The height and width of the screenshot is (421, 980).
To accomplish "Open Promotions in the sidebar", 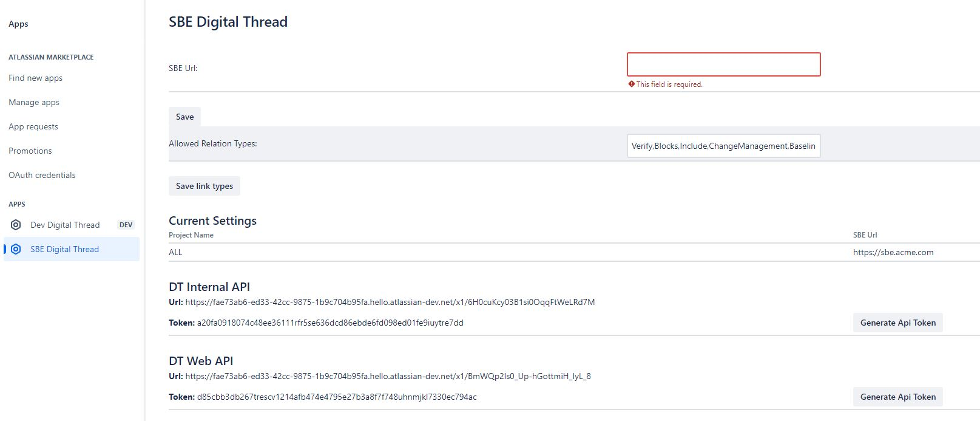I will [x=30, y=151].
